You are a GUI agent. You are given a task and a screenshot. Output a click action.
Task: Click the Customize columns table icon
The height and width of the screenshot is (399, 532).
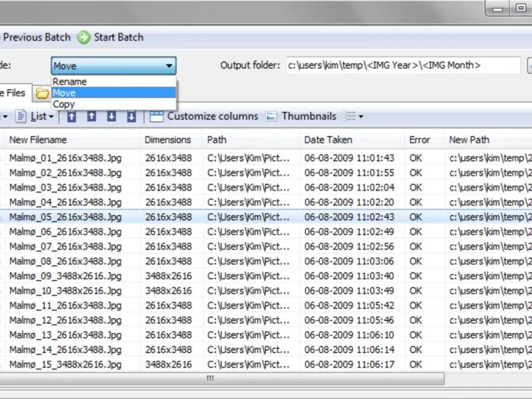156,116
